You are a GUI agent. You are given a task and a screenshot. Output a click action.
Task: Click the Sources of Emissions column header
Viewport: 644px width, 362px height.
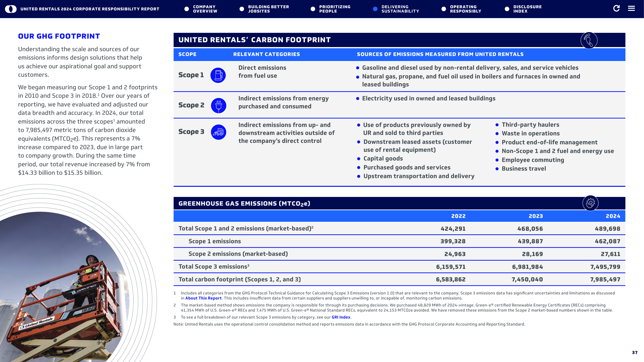pyautogui.click(x=440, y=54)
